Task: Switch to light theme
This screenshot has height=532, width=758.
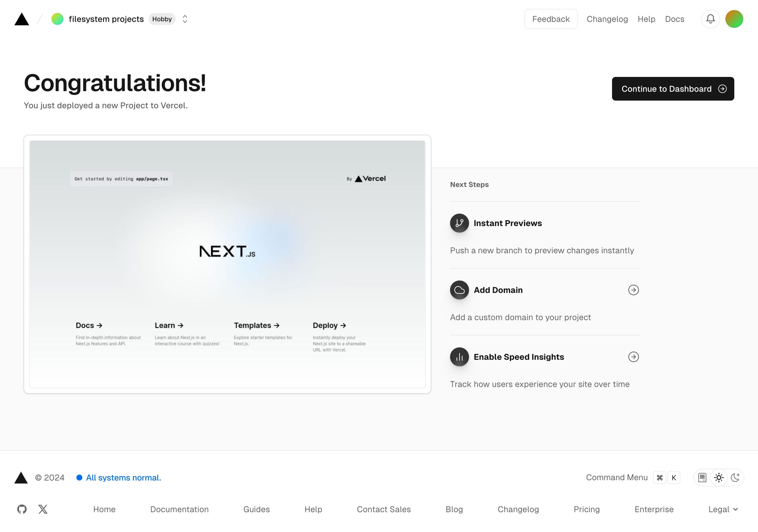Action: pos(719,478)
